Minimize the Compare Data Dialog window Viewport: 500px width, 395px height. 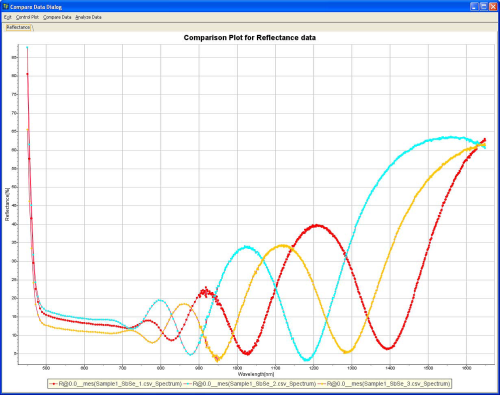(474, 6)
